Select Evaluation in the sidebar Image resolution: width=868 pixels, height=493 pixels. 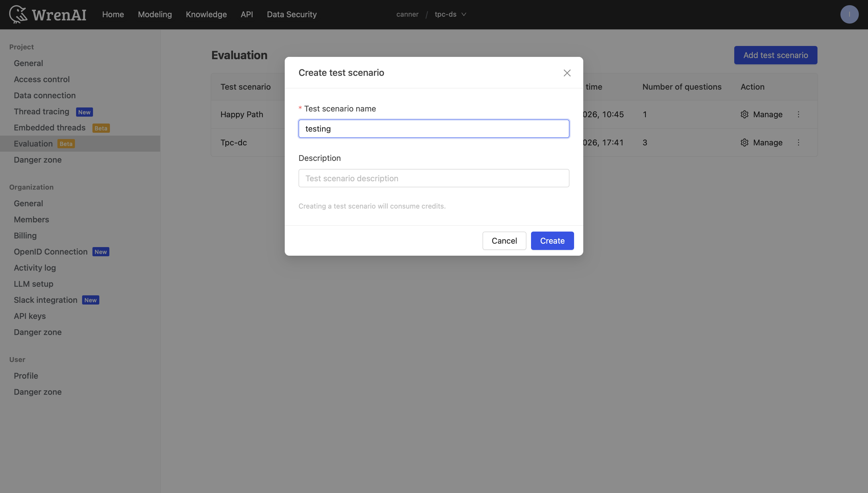33,144
